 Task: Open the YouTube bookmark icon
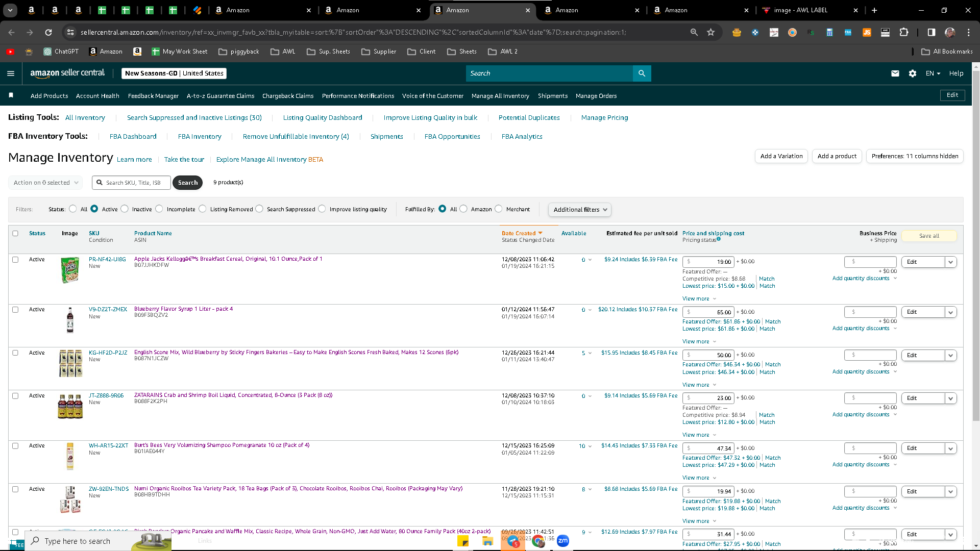[x=10, y=52]
